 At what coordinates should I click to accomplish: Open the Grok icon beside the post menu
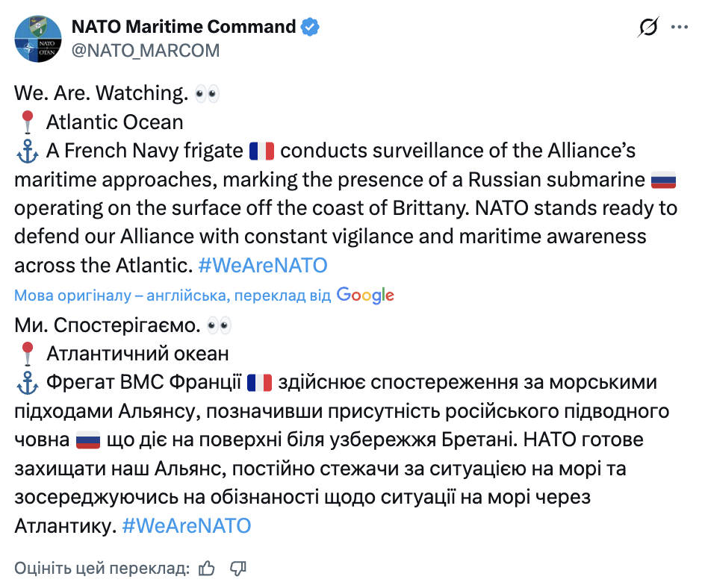coord(648,28)
